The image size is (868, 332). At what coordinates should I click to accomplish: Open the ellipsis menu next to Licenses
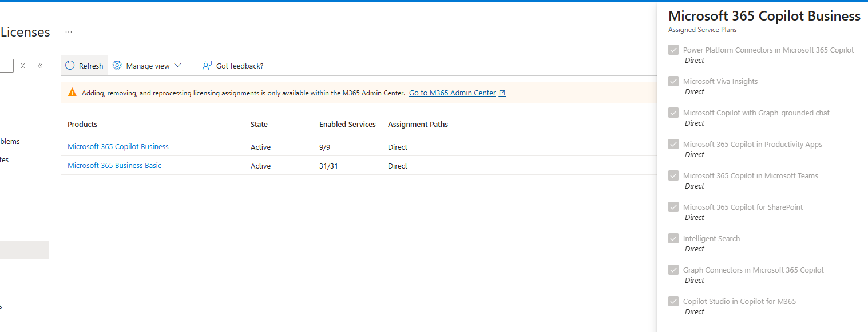click(x=69, y=32)
